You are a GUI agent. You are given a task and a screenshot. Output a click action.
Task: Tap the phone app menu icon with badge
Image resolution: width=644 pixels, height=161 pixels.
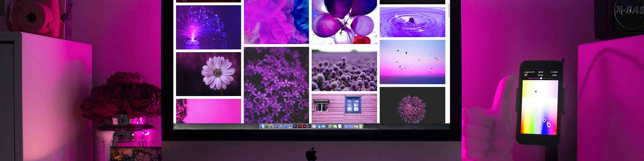tap(526, 75)
